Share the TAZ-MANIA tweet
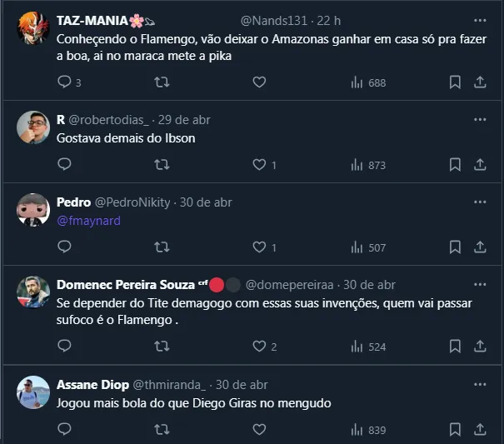 (480, 82)
